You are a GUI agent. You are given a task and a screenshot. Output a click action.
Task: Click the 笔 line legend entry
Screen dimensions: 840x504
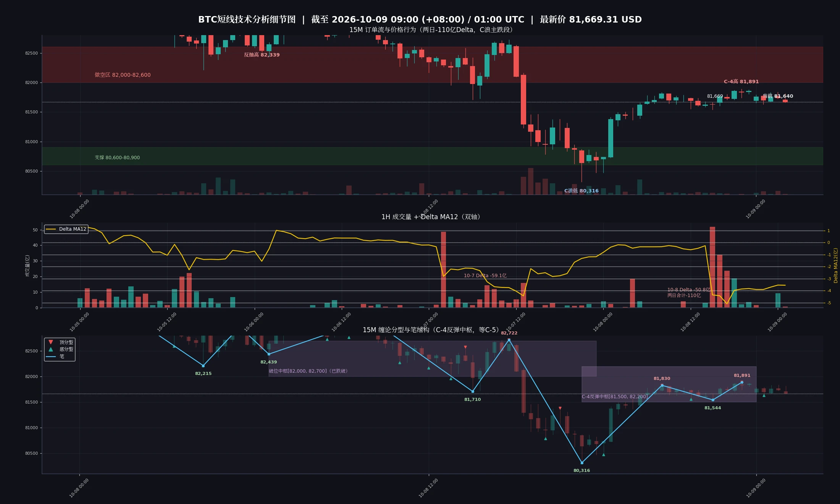pos(55,357)
